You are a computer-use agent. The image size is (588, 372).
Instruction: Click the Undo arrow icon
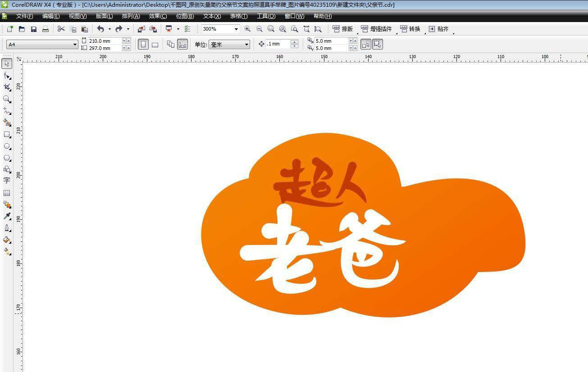[x=100, y=29]
